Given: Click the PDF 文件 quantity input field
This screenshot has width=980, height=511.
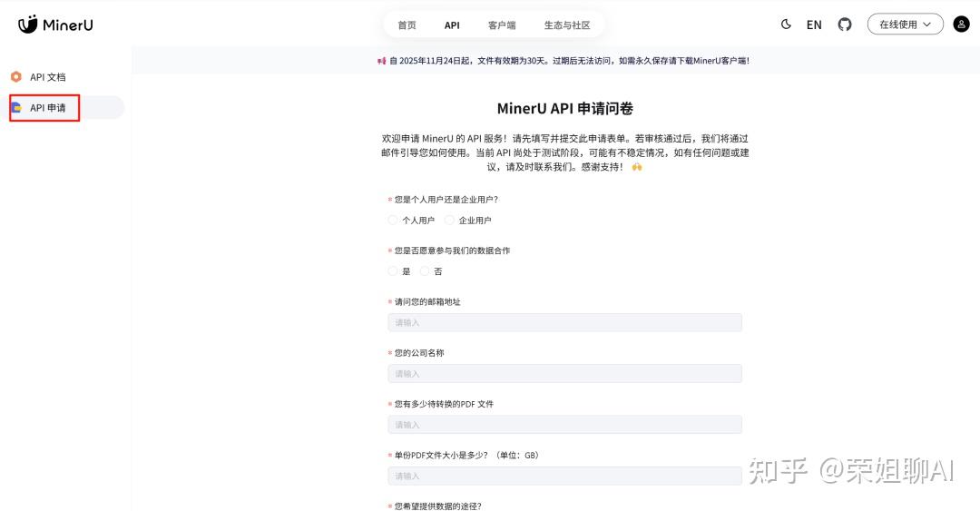Looking at the screenshot, I should click(x=564, y=425).
